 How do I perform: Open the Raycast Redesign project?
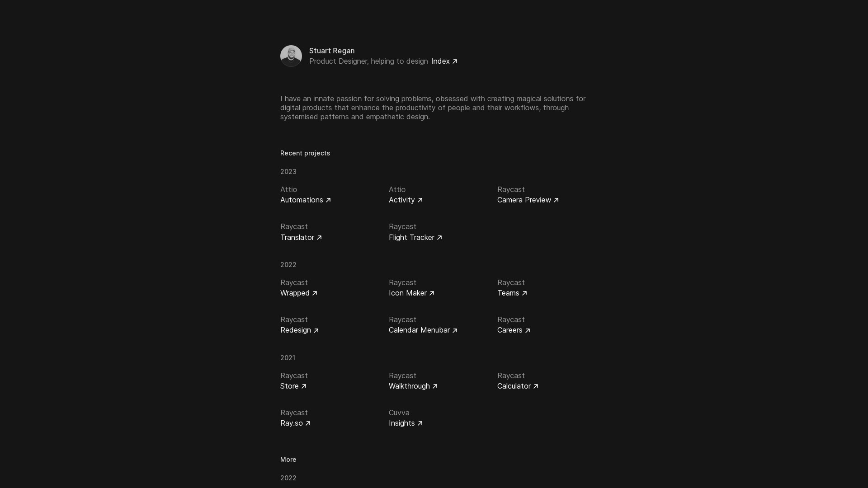(x=296, y=330)
